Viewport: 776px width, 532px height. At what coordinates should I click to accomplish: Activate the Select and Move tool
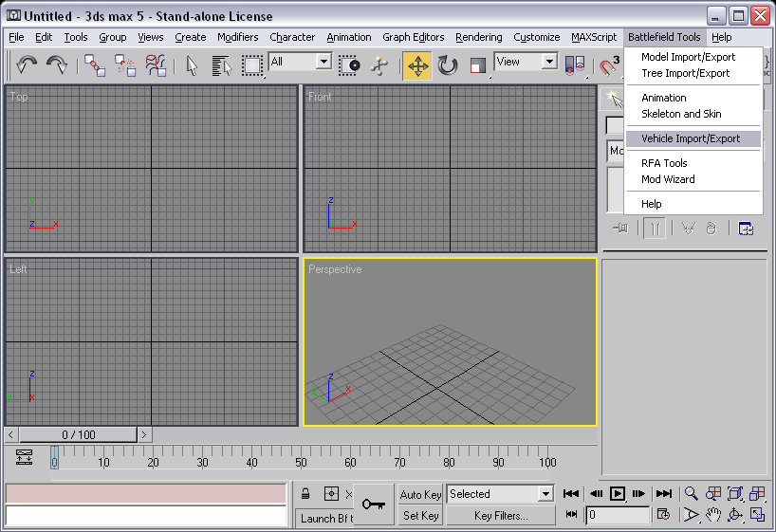tap(417, 65)
